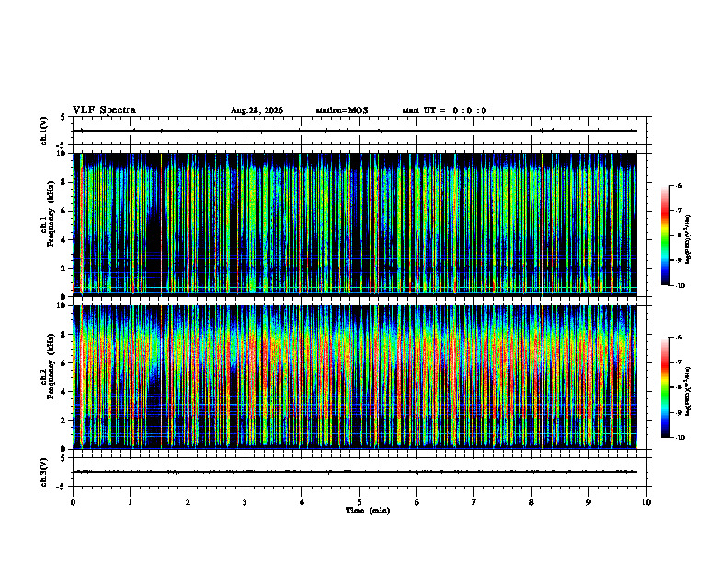Select the ch.1 spectrogram color bar

click(x=665, y=236)
